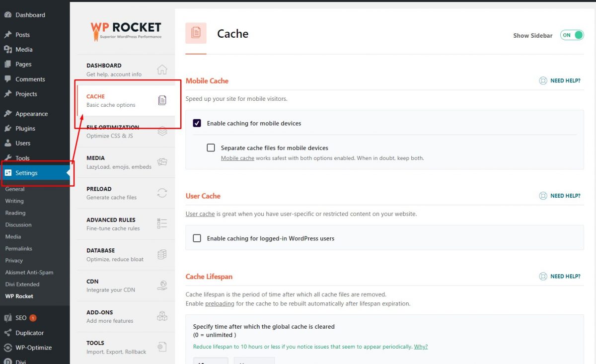Image resolution: width=596 pixels, height=364 pixels.
Task: Switch to the Database tab
Action: 126,255
